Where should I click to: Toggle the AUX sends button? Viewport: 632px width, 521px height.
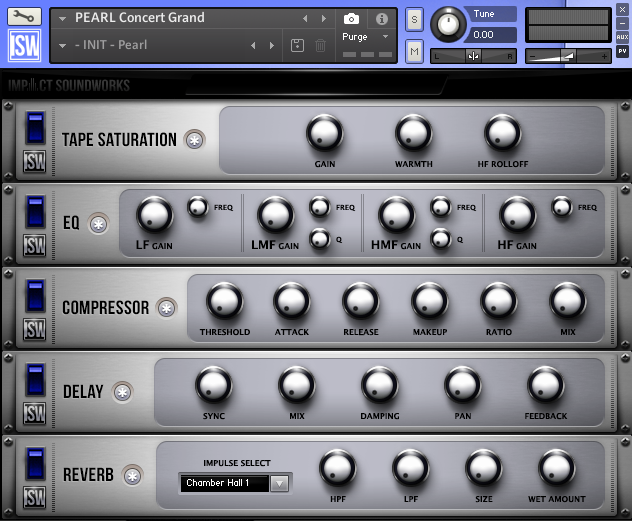pyautogui.click(x=622, y=37)
